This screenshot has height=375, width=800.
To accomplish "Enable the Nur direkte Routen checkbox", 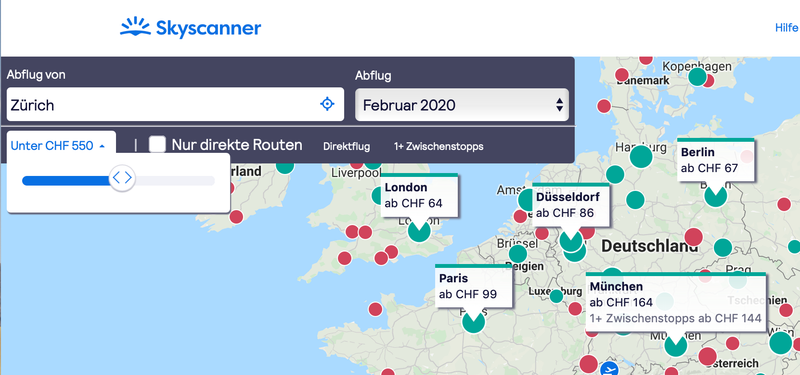I will (x=157, y=145).
